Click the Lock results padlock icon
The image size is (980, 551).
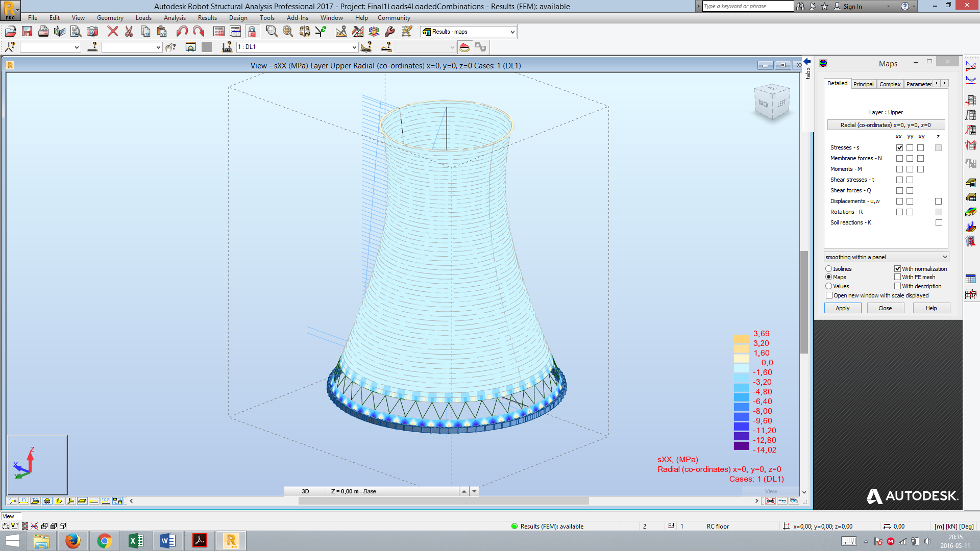[252, 31]
